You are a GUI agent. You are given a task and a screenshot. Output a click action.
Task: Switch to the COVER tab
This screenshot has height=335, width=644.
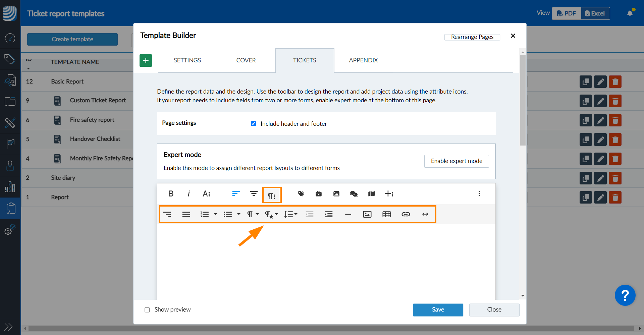pos(246,60)
